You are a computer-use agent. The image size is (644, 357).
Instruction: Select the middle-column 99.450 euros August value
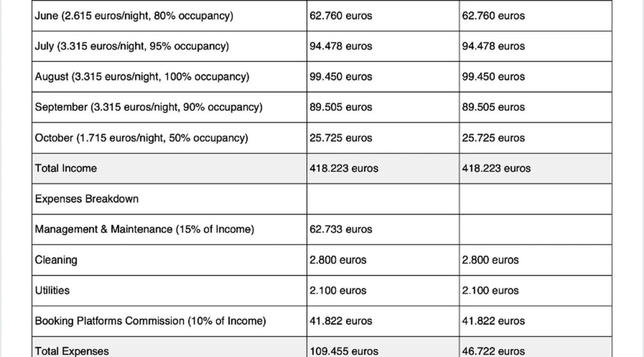[x=340, y=77]
